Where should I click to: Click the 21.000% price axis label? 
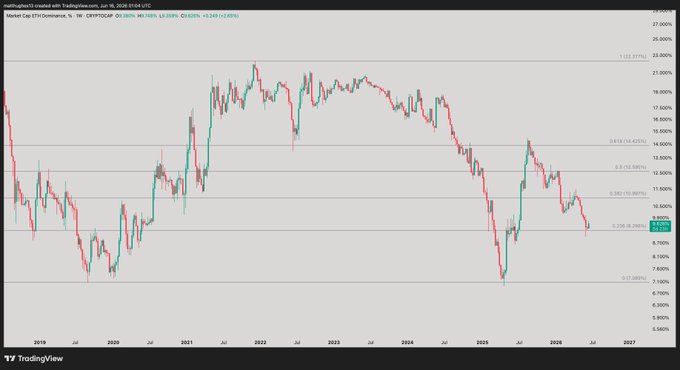(662, 73)
